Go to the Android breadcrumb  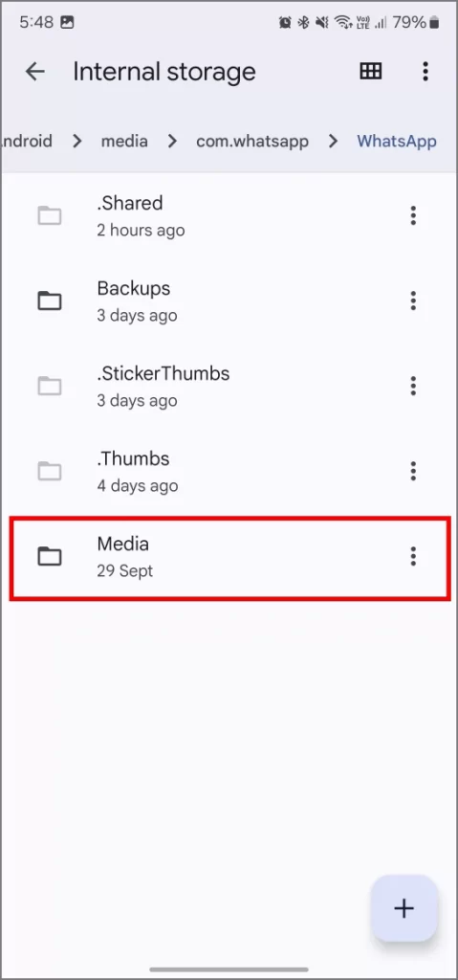[26, 142]
